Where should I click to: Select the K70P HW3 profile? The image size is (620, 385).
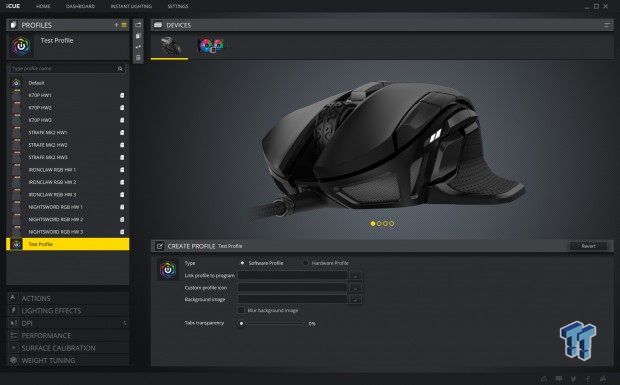(68, 120)
